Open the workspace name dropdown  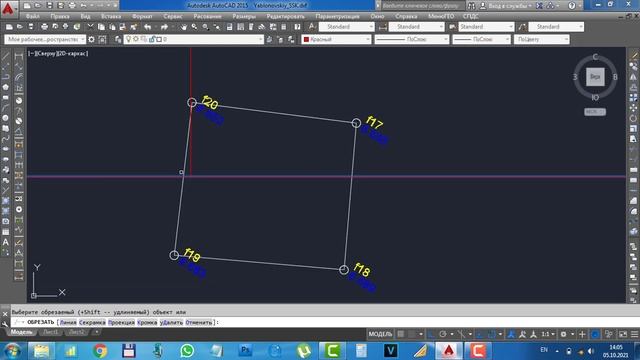click(x=45, y=39)
